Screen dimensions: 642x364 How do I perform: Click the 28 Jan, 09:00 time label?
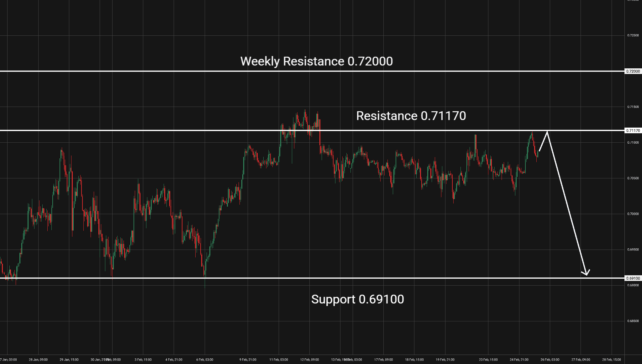click(x=38, y=360)
